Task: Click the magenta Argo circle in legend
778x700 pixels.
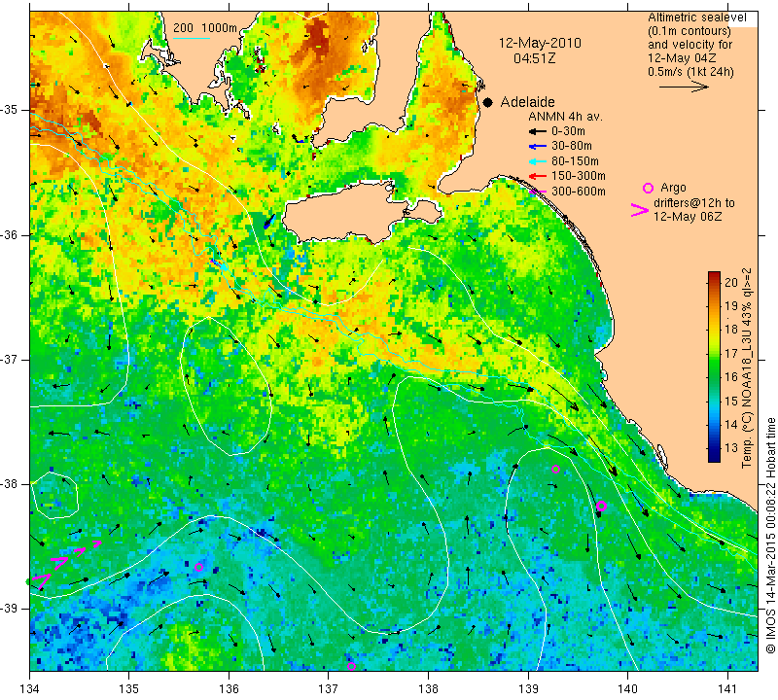Action: pyautogui.click(x=648, y=188)
